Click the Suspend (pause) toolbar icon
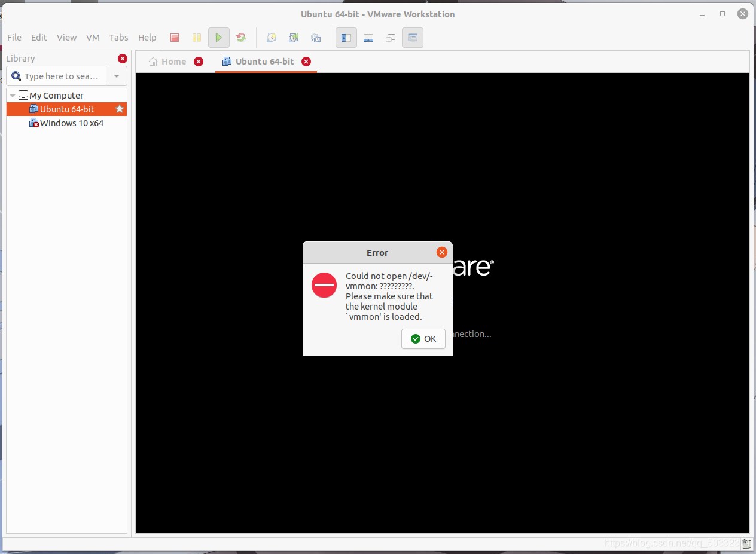This screenshot has width=756, height=554. (197, 38)
